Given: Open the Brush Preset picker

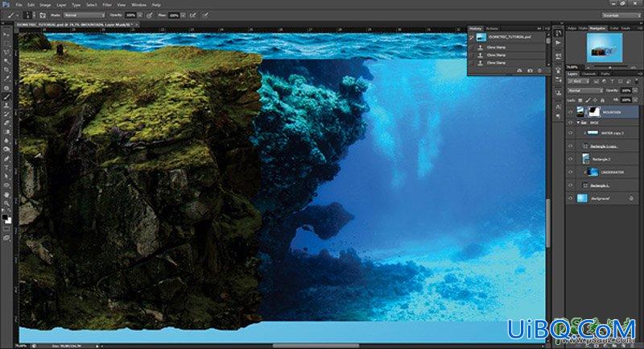Looking at the screenshot, I should click(x=28, y=15).
